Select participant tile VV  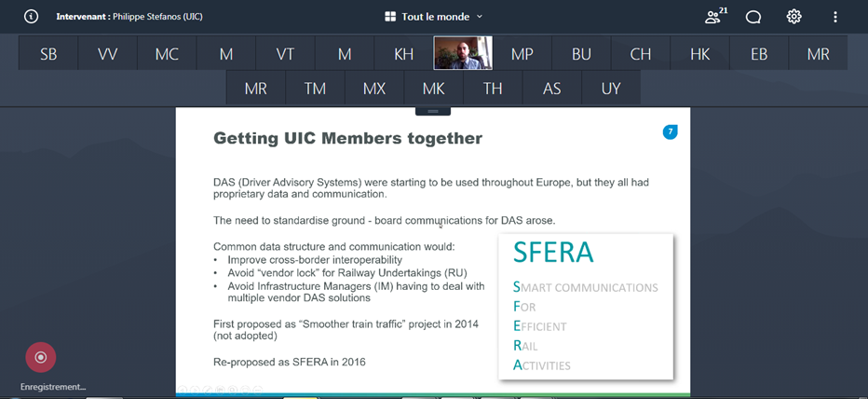click(x=107, y=54)
